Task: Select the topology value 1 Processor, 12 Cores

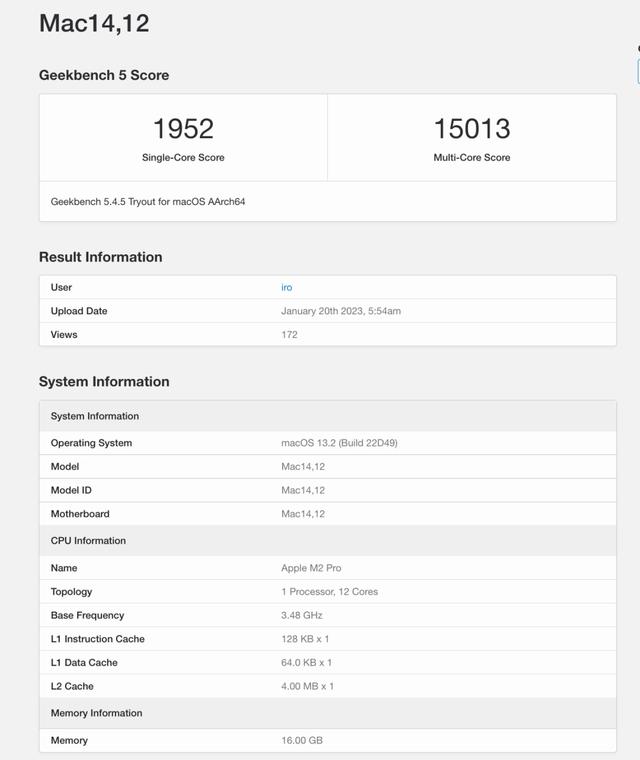Action: tap(329, 592)
